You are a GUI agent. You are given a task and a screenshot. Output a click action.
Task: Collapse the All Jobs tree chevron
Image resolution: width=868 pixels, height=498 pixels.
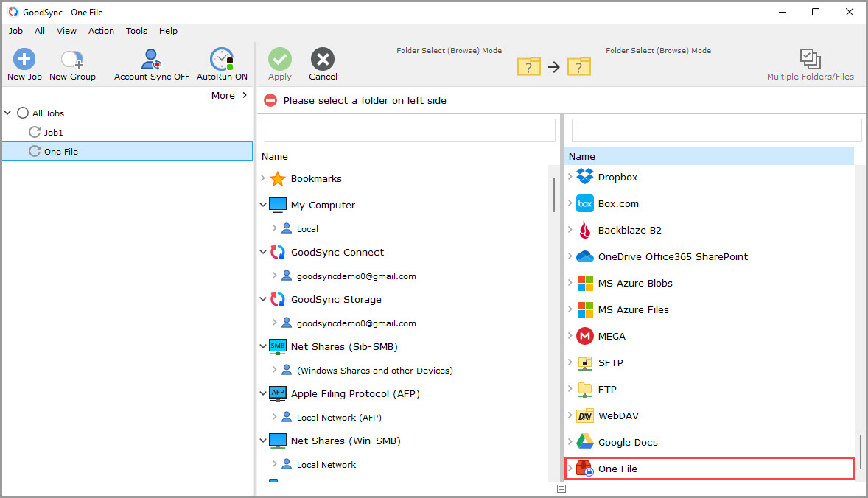click(8, 113)
